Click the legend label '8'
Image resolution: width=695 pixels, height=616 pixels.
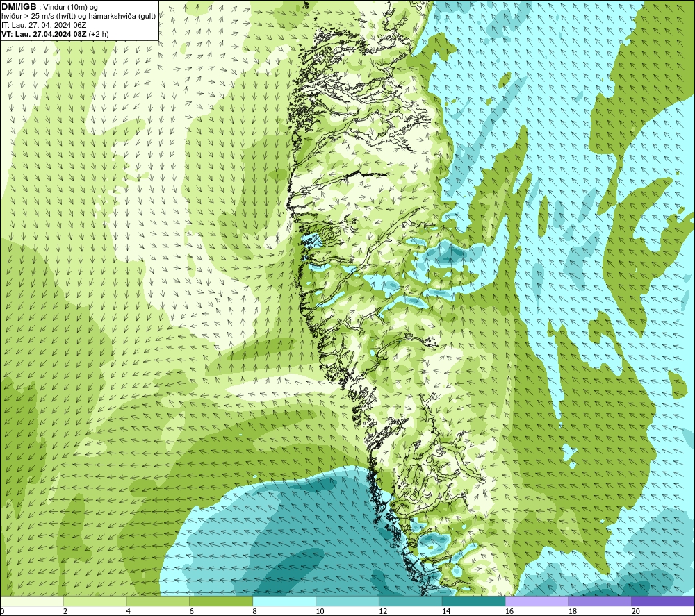coord(255,611)
